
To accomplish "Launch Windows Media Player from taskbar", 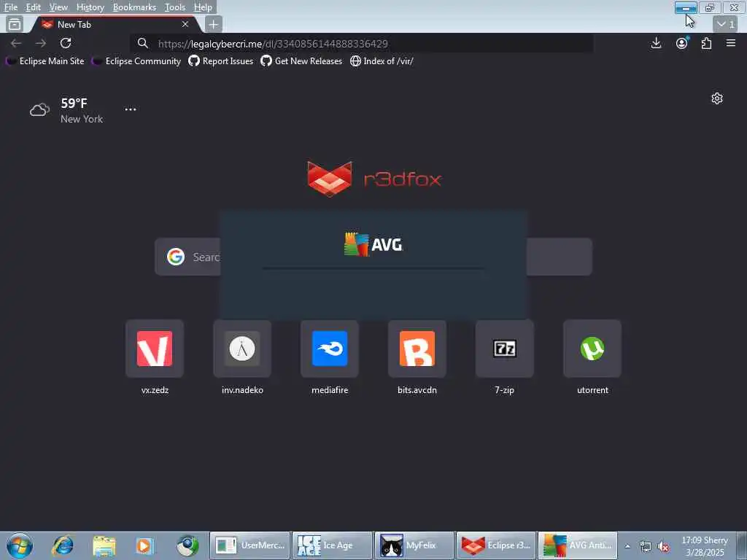I will click(x=145, y=545).
